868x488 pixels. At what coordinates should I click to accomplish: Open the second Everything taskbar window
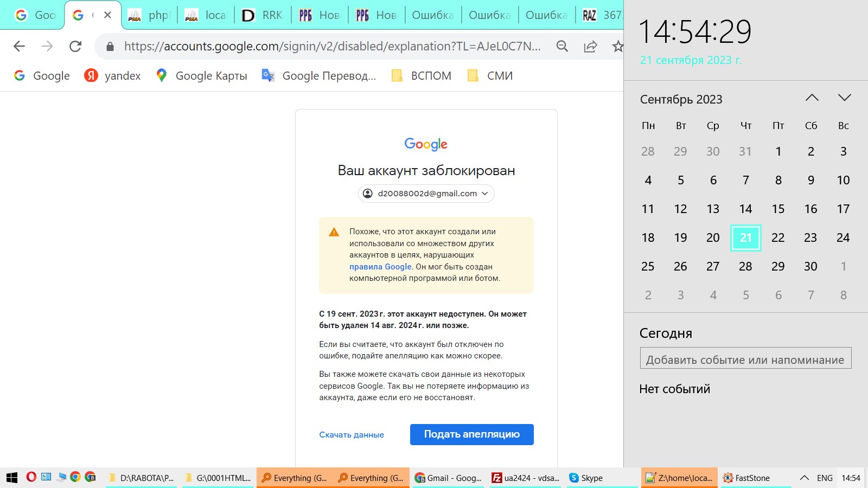click(371, 478)
